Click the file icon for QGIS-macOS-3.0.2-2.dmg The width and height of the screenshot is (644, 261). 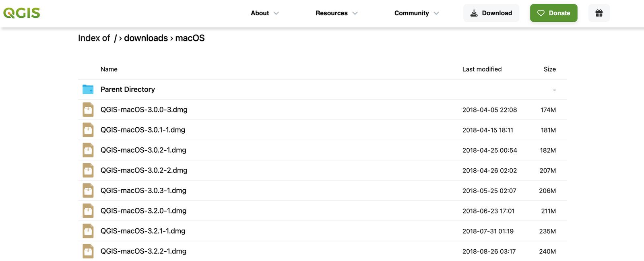pos(88,170)
